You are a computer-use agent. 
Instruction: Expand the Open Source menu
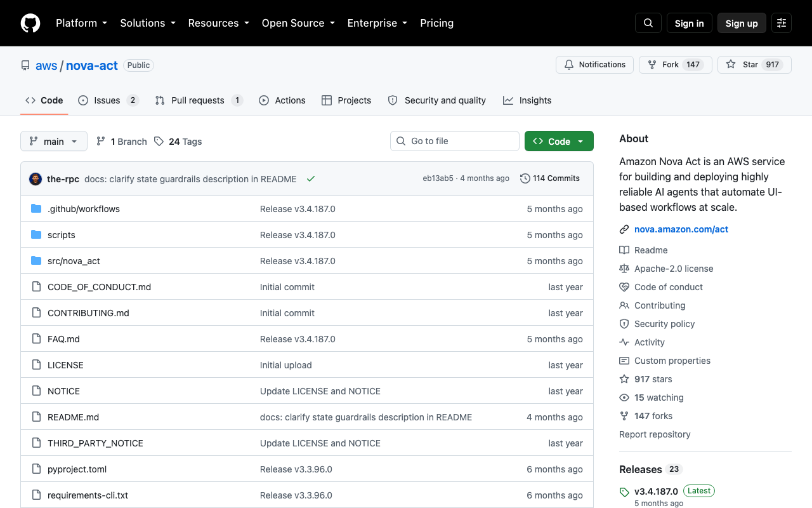click(298, 23)
